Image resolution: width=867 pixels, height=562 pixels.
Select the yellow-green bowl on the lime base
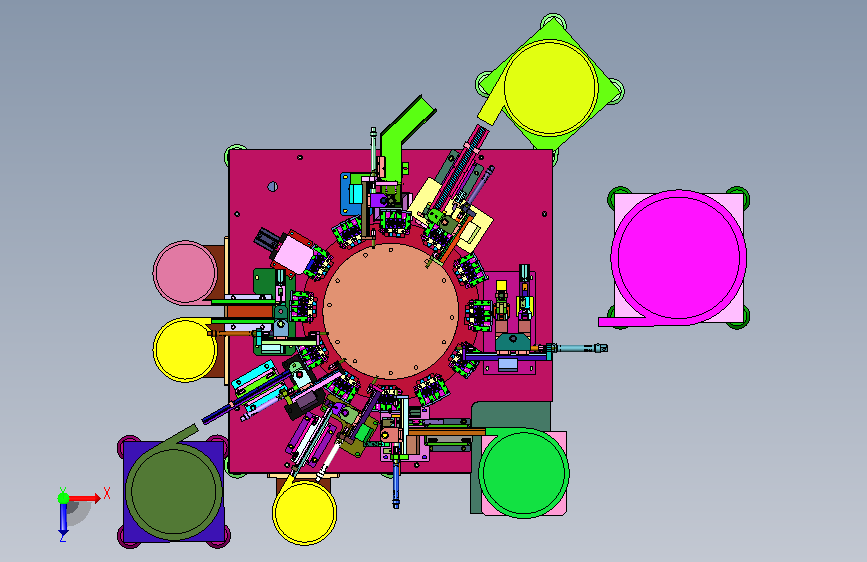coord(551,87)
